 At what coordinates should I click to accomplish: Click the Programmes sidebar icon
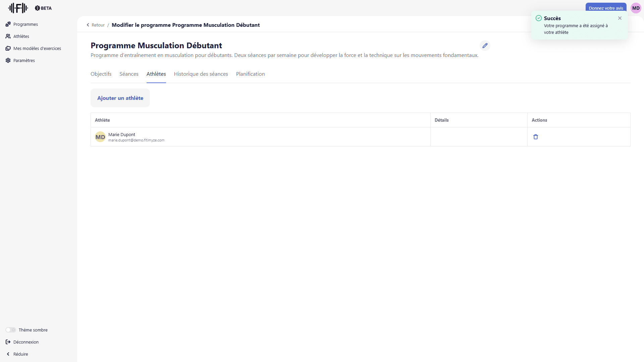pyautogui.click(x=8, y=24)
